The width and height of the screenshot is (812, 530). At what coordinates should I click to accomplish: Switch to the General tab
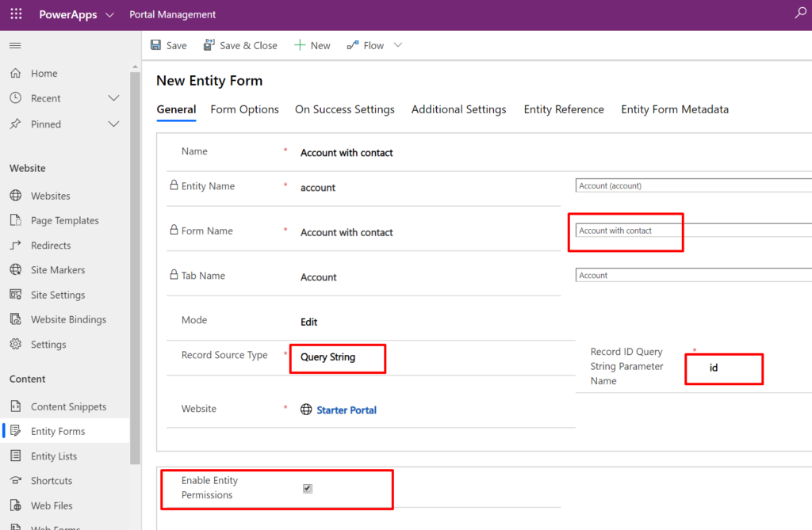point(176,110)
